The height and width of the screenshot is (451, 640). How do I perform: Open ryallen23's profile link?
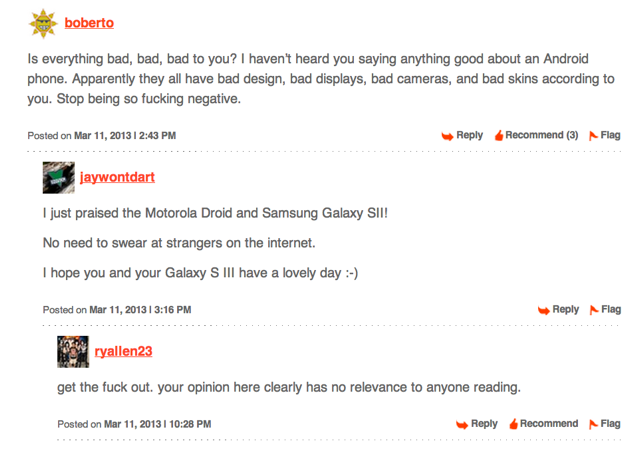click(123, 351)
